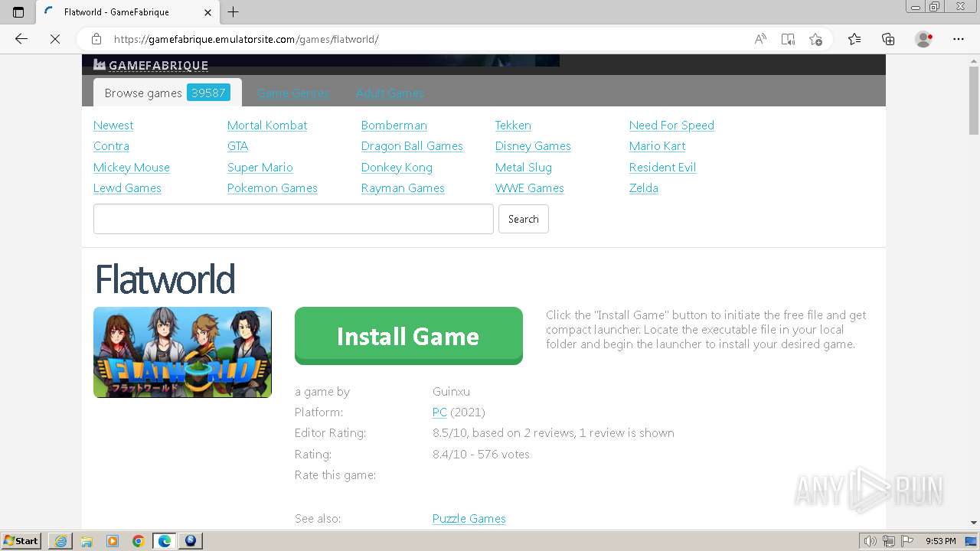Open the Need For Speed link
The height and width of the screenshot is (551, 980).
point(671,126)
